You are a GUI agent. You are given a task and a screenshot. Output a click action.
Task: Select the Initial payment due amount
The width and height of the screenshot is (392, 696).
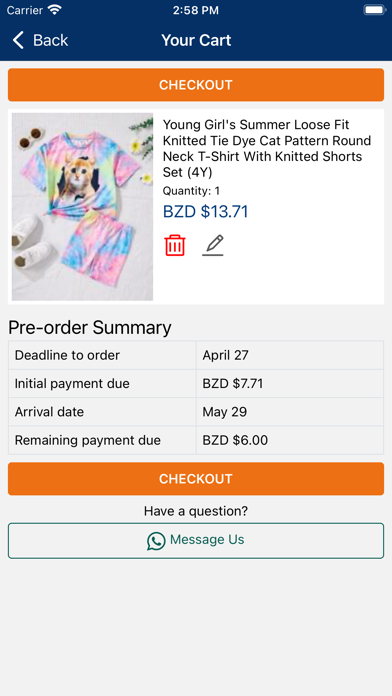coord(233,384)
